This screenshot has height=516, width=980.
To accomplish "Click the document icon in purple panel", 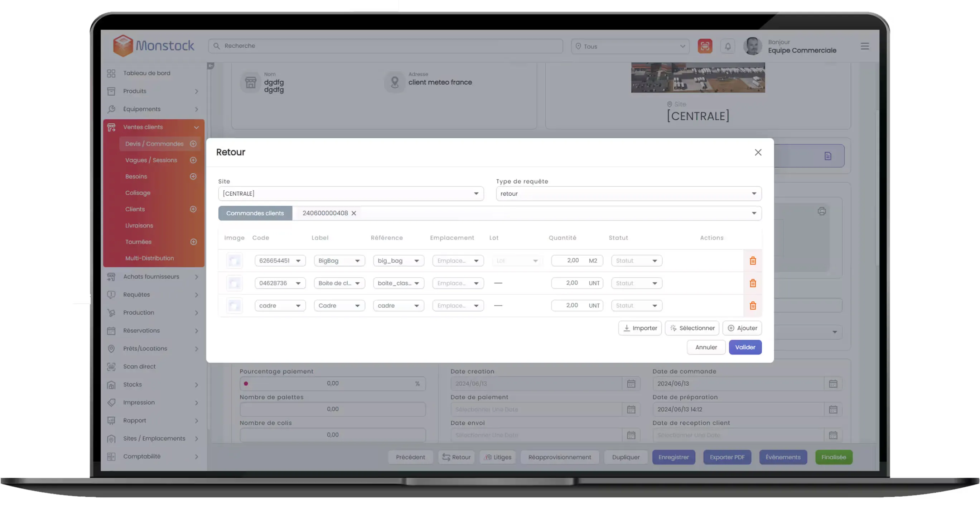I will point(828,156).
